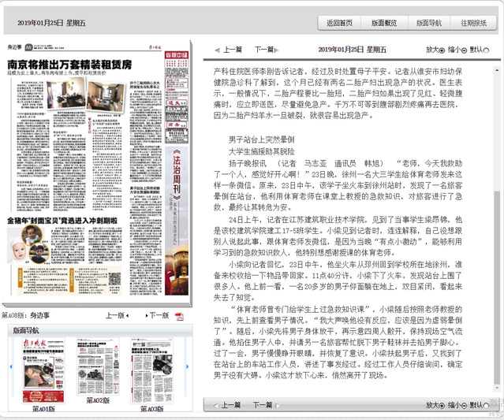Open previous article using bottom 上一篇

(230, 404)
